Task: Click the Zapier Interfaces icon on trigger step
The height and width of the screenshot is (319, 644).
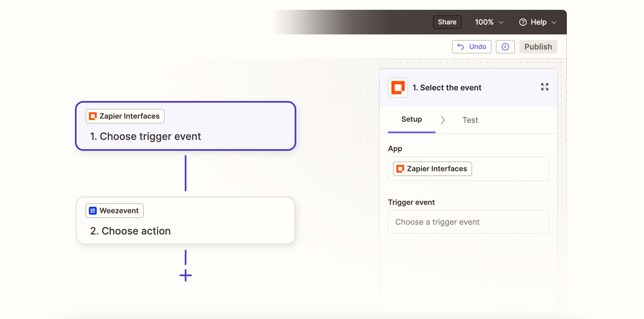Action: (93, 116)
